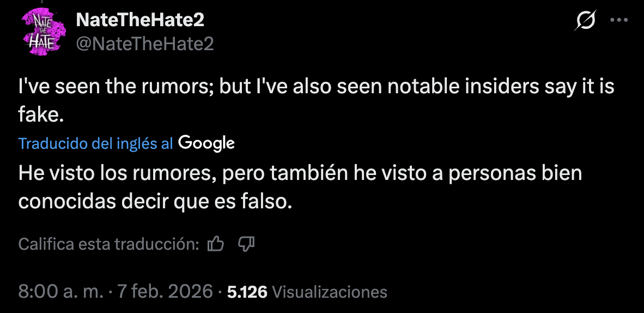Click the thumbs down translation rating

pyautogui.click(x=247, y=244)
